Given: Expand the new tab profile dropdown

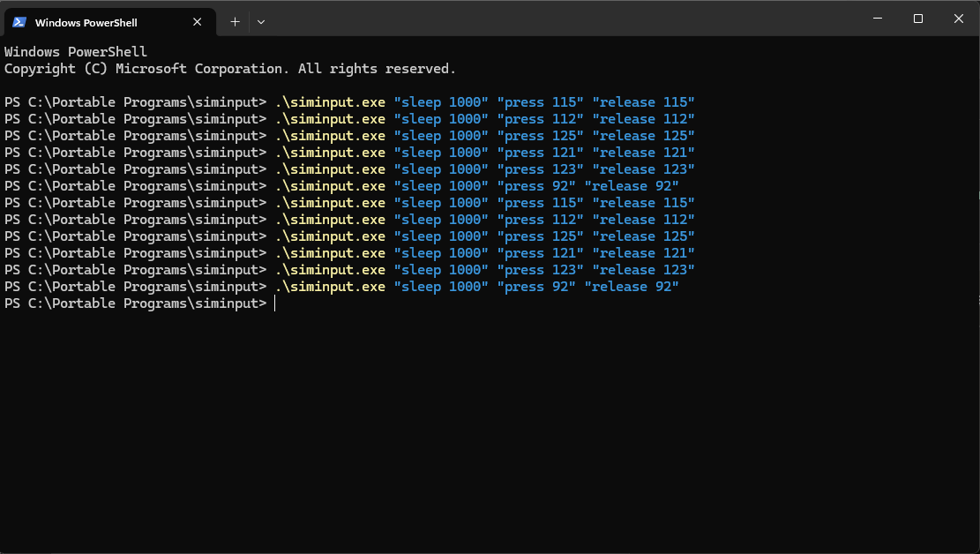Looking at the screenshot, I should [261, 22].
